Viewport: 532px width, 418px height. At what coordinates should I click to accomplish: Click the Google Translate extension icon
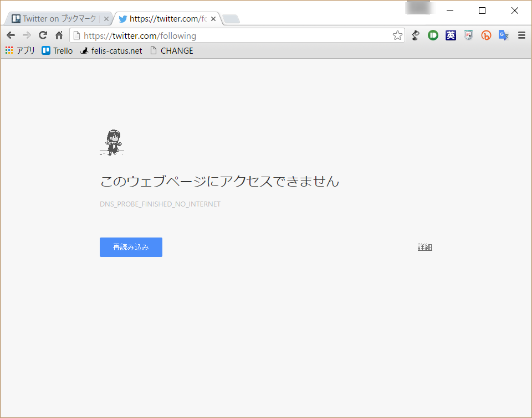[x=503, y=35]
